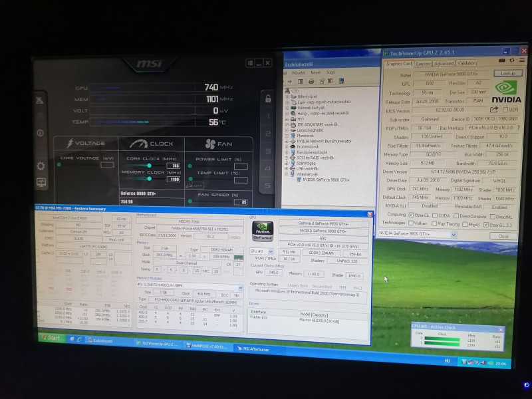
Task: Open the Afterburner hardware monitor icon
Action: pyautogui.click(x=41, y=182)
